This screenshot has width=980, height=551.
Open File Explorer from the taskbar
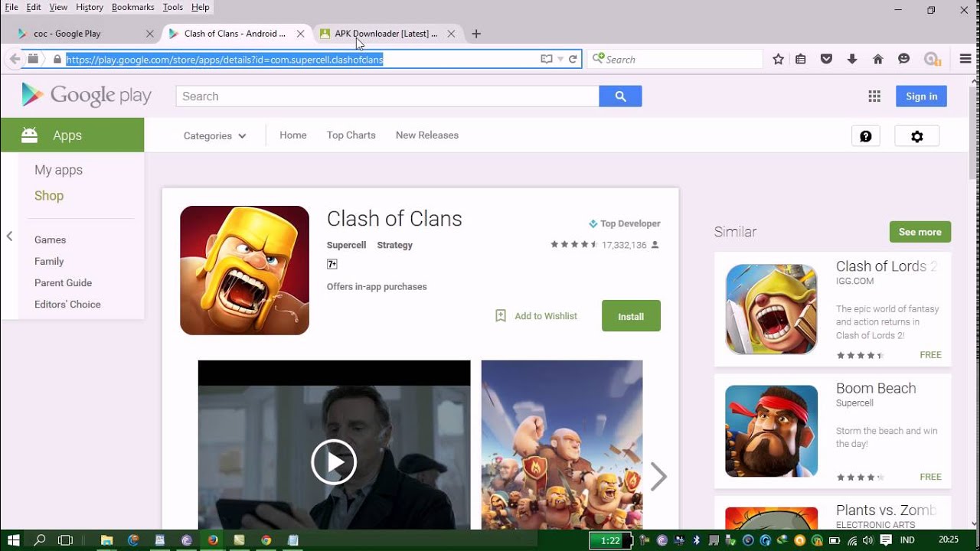[106, 540]
